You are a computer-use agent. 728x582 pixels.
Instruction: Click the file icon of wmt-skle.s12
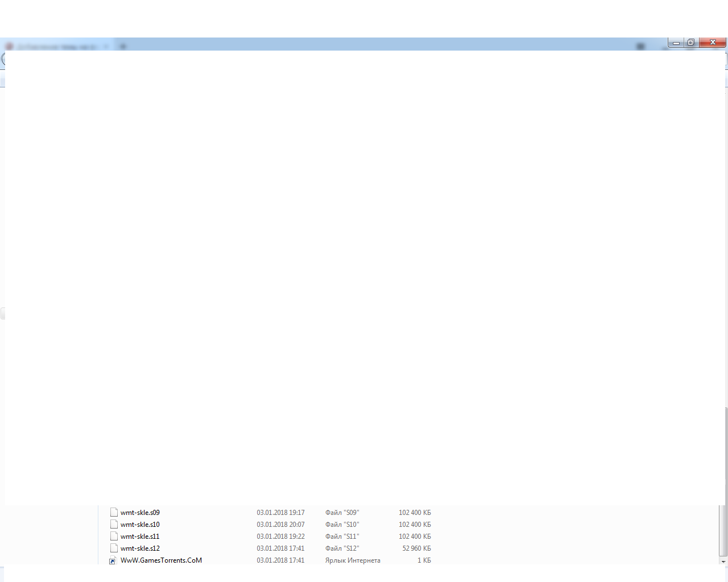click(x=114, y=548)
